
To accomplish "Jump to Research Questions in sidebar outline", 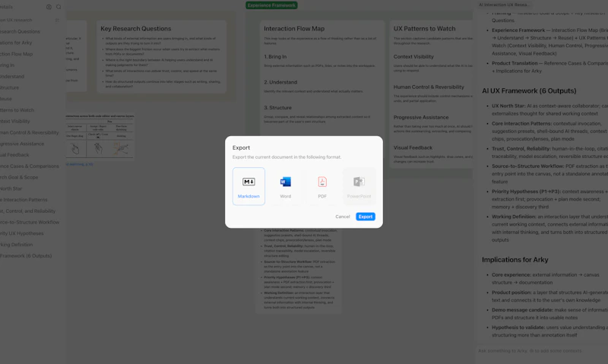I will [x=20, y=31].
